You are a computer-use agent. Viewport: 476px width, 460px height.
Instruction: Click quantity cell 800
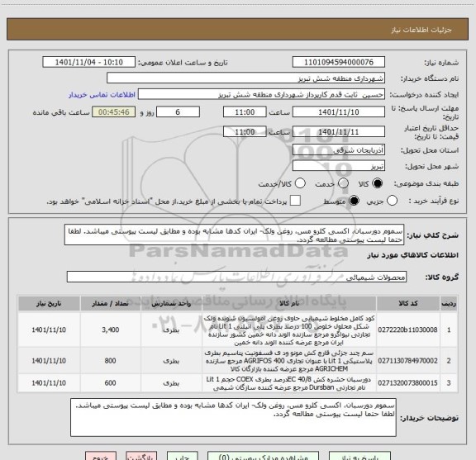[110, 361]
